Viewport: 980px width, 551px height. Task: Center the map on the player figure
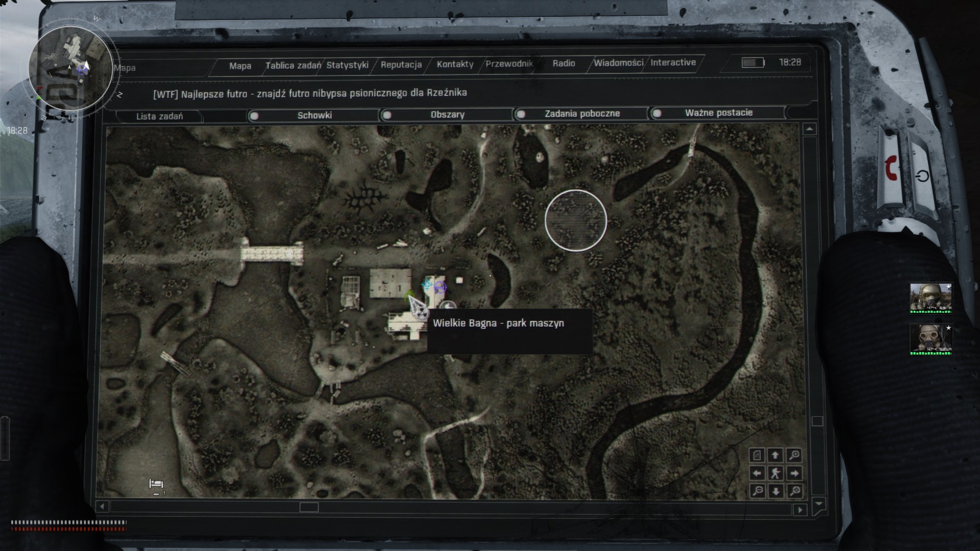pyautogui.click(x=775, y=473)
